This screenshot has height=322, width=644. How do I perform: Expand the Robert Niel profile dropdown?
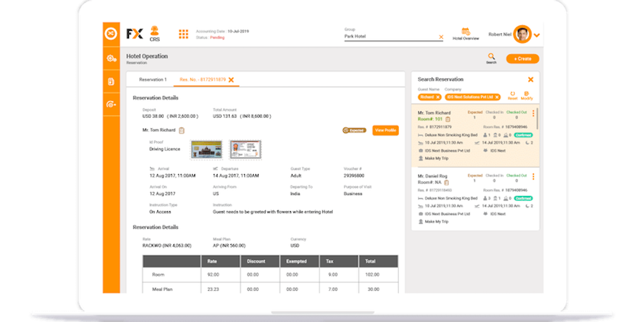pyautogui.click(x=536, y=34)
